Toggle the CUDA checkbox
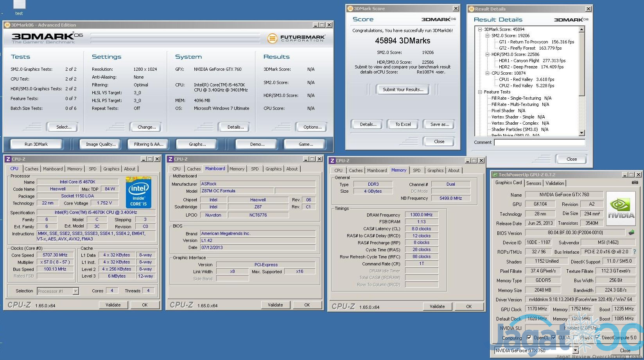This screenshot has height=360, width=644. click(554, 338)
